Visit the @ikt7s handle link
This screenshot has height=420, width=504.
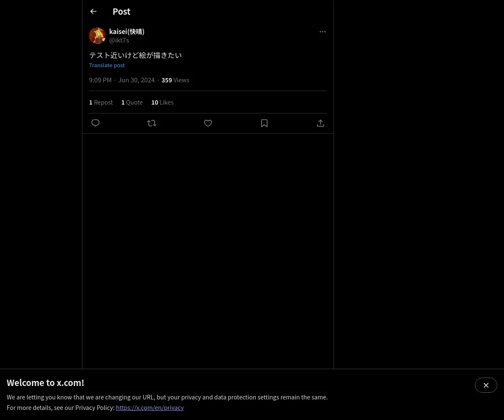(x=119, y=40)
